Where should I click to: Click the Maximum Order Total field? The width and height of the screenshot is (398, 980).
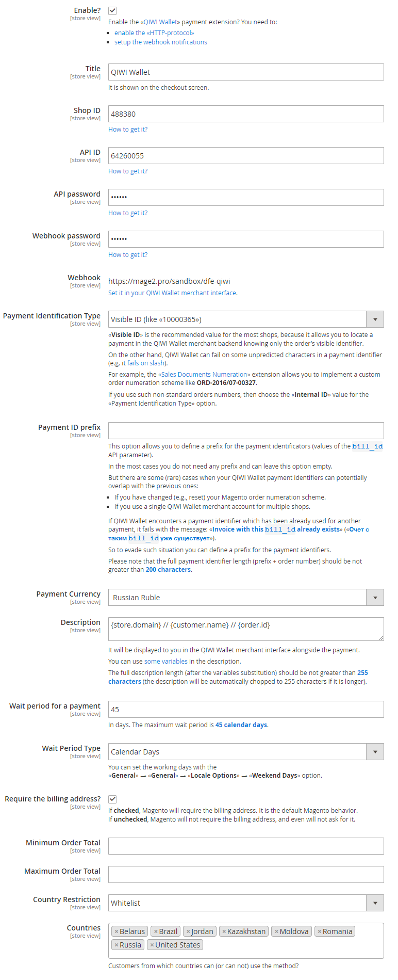point(246,875)
